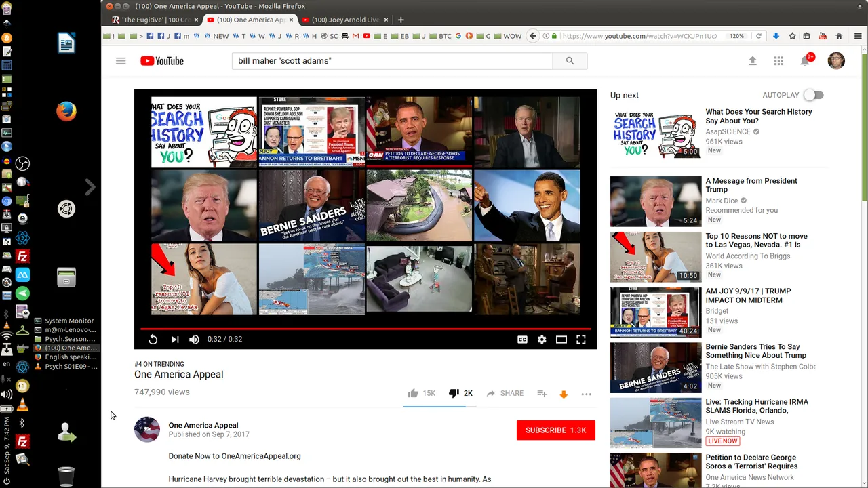
Task: Open 'AM JOY 9/9/17' suggested video
Action: tap(748, 296)
